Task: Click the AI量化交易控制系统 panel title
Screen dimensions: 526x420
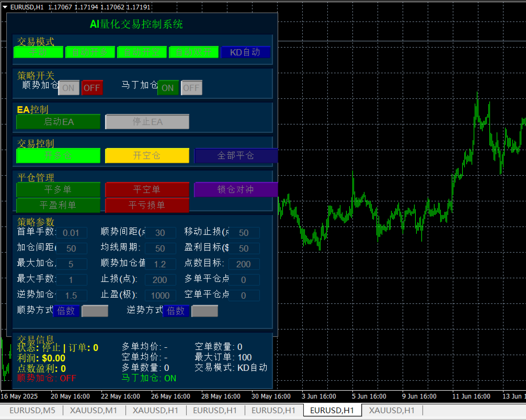Action: click(136, 24)
